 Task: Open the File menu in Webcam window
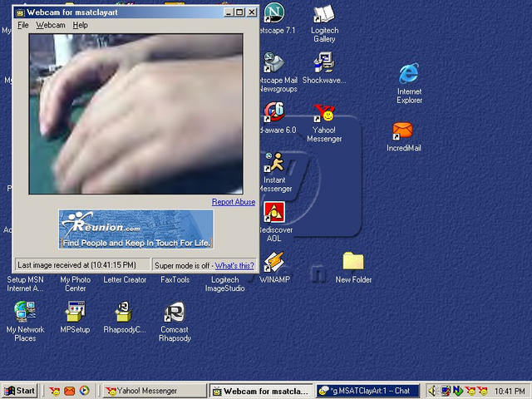click(23, 25)
